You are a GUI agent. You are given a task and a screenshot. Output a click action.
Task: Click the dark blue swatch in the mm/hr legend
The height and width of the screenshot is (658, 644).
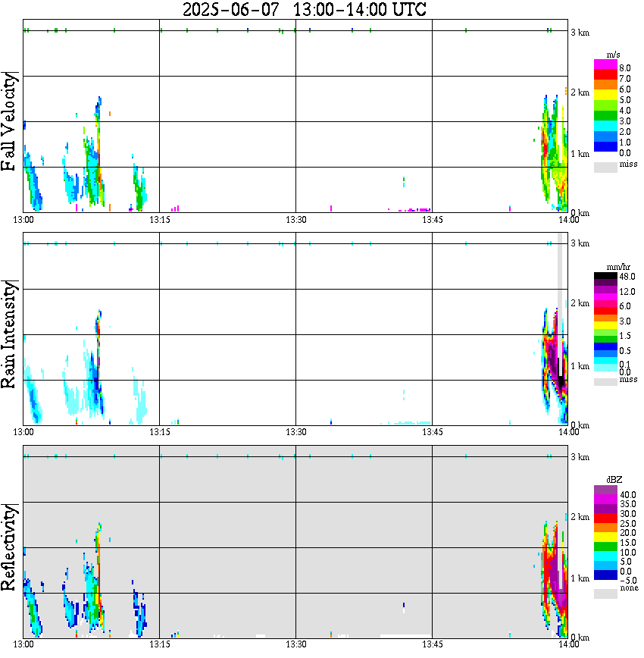605,346
